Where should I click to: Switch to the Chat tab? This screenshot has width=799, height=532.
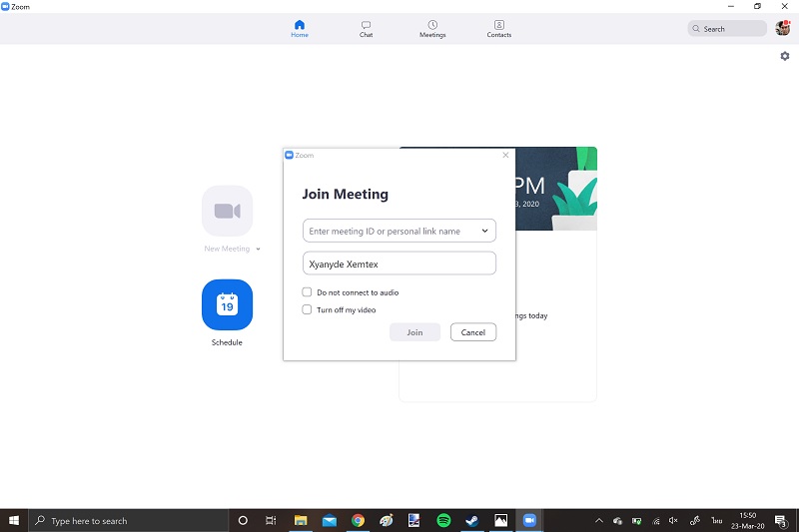pyautogui.click(x=366, y=29)
